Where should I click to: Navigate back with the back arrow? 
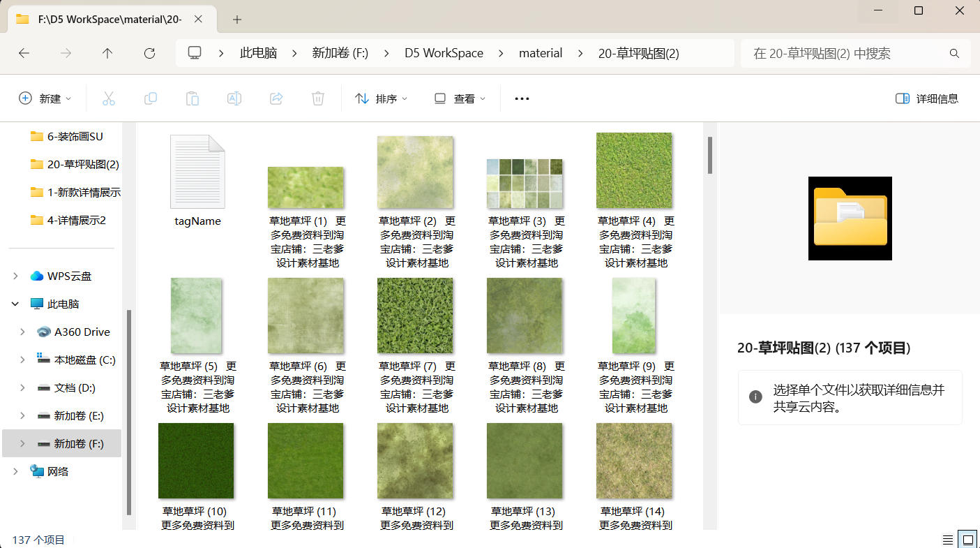[24, 53]
